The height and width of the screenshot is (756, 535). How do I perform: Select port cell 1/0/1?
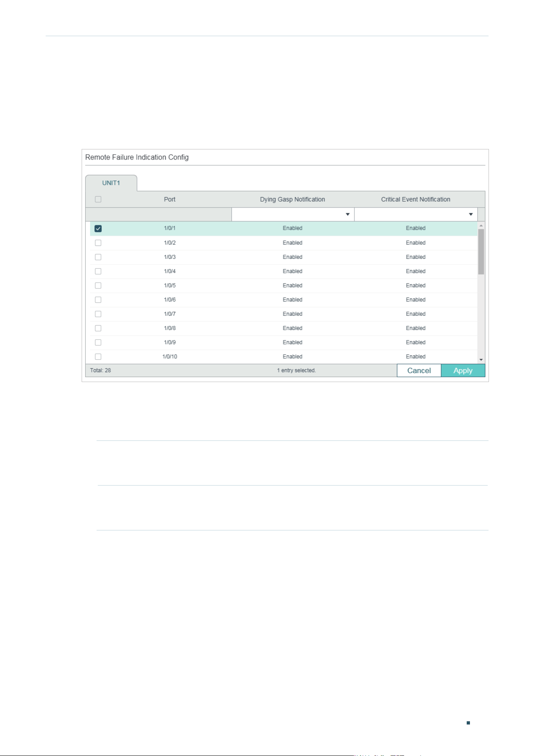pos(170,228)
